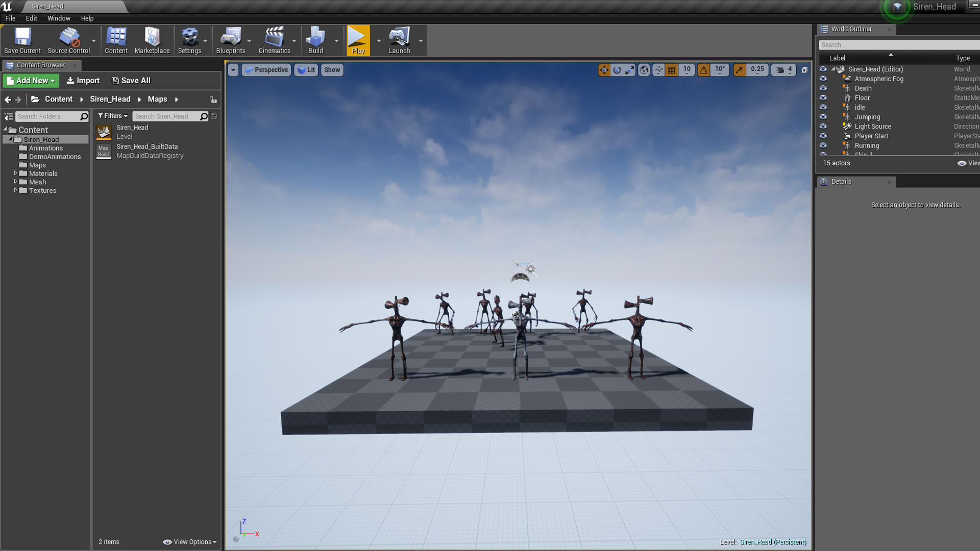Collapse the Siren_Head (Editor) world tree
The height and width of the screenshot is (551, 980).
point(834,69)
